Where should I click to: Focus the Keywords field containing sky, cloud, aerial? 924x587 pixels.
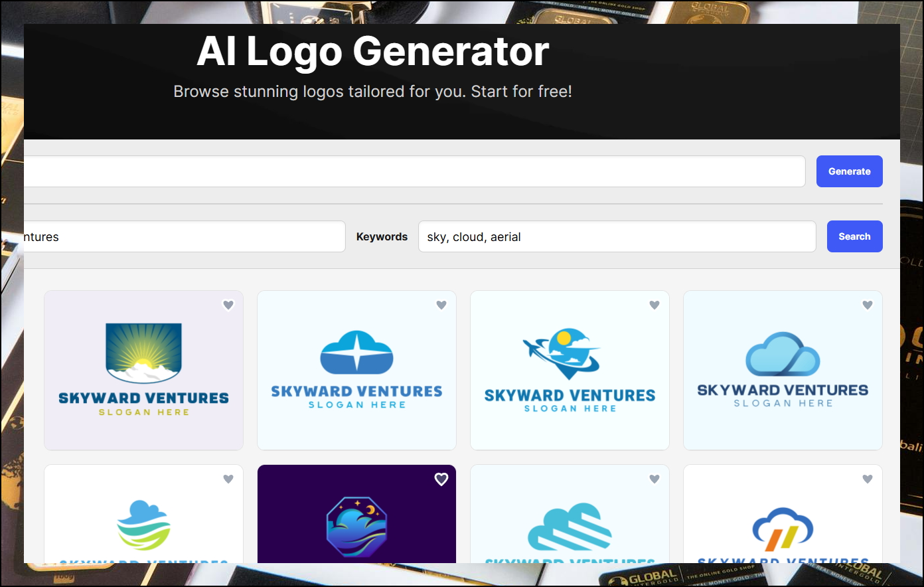[617, 236]
